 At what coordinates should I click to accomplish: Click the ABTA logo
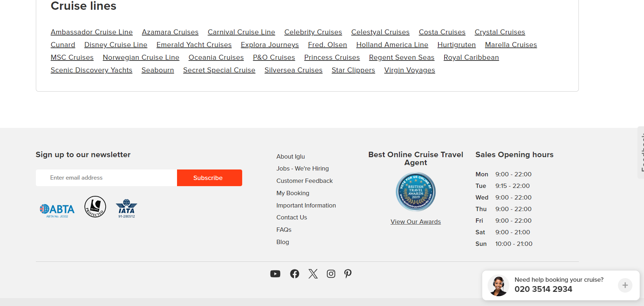click(x=57, y=210)
